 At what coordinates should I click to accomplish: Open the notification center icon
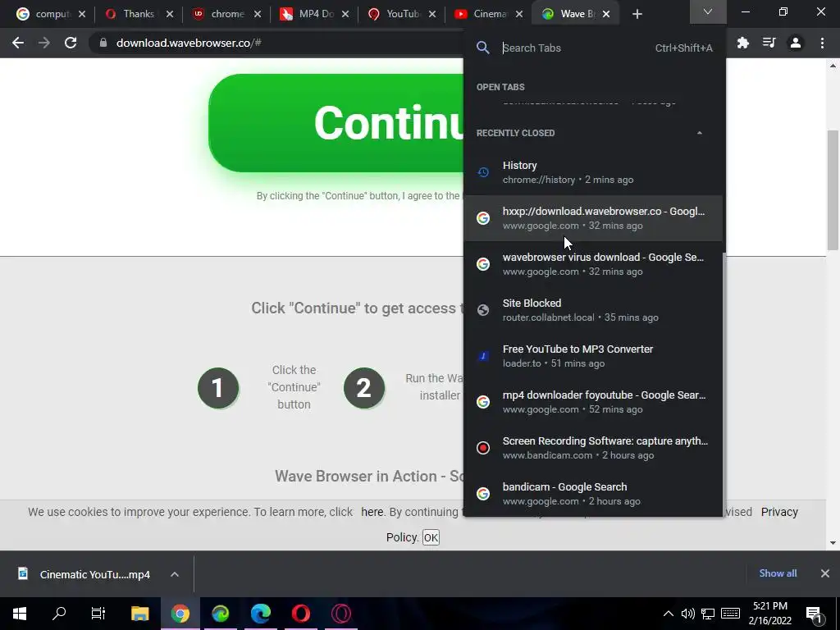click(x=814, y=614)
